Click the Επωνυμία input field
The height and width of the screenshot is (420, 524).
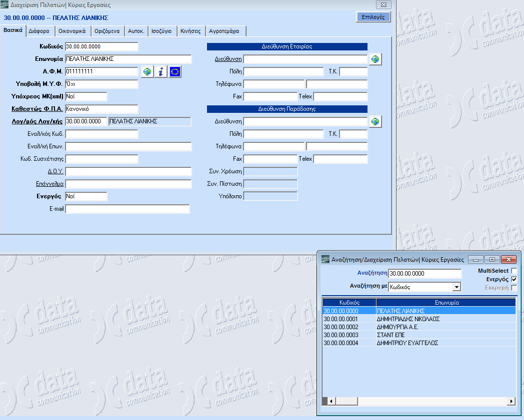[128, 59]
